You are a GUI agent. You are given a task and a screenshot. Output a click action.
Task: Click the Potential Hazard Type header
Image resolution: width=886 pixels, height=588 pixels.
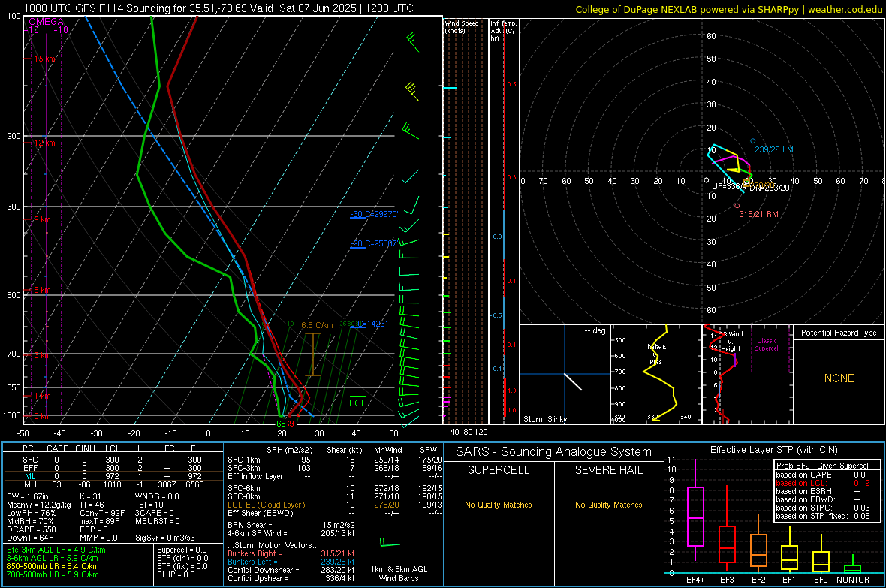[x=839, y=333]
